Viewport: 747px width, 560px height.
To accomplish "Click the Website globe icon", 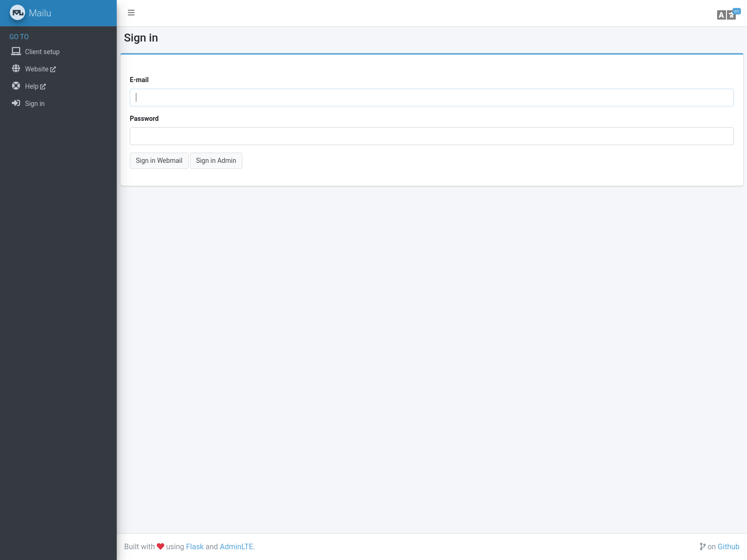I will coord(15,69).
